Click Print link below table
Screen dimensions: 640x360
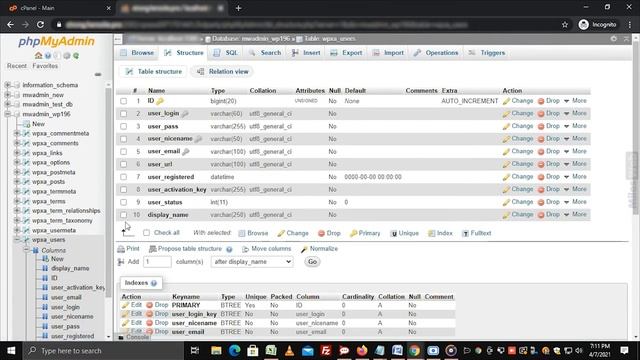click(x=129, y=249)
